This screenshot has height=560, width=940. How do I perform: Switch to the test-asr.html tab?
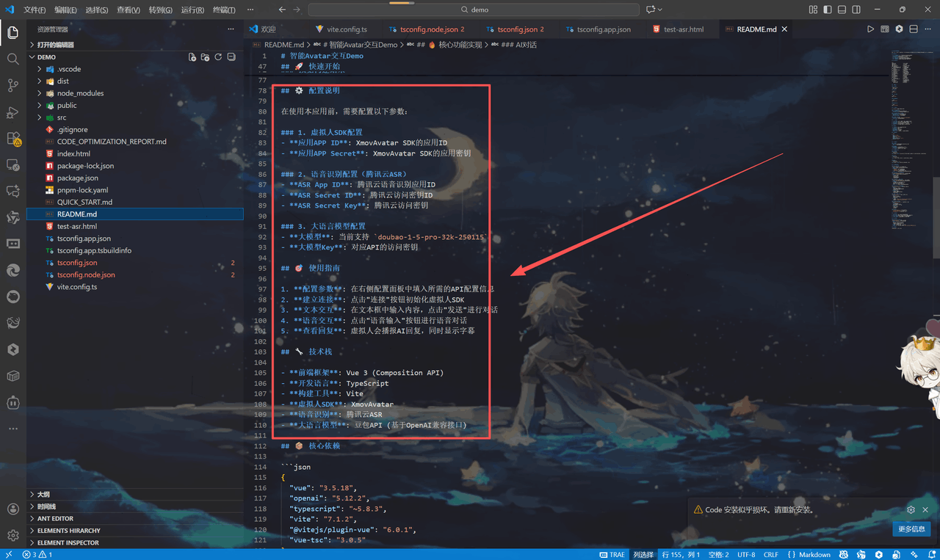[683, 29]
